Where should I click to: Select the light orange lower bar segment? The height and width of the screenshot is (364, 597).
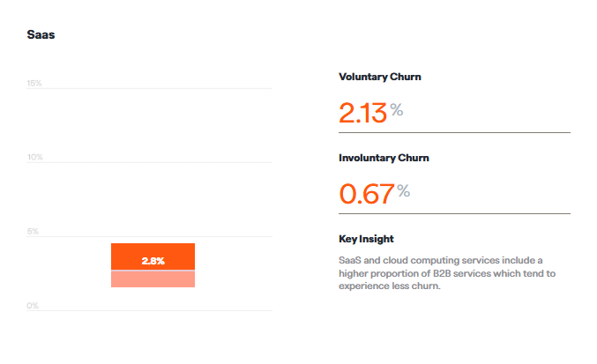pos(153,279)
